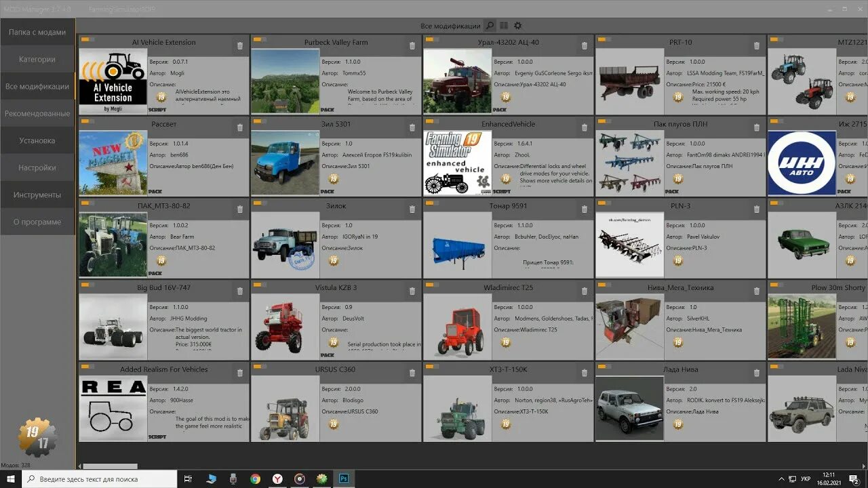The height and width of the screenshot is (488, 868).
Task: Toggle the Зил 5301 enable switch
Action: 258,121
